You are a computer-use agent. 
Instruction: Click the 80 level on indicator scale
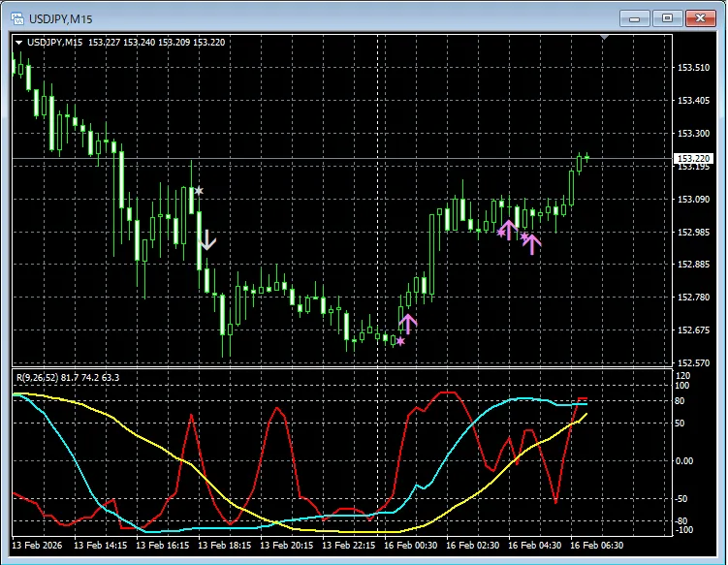[681, 401]
